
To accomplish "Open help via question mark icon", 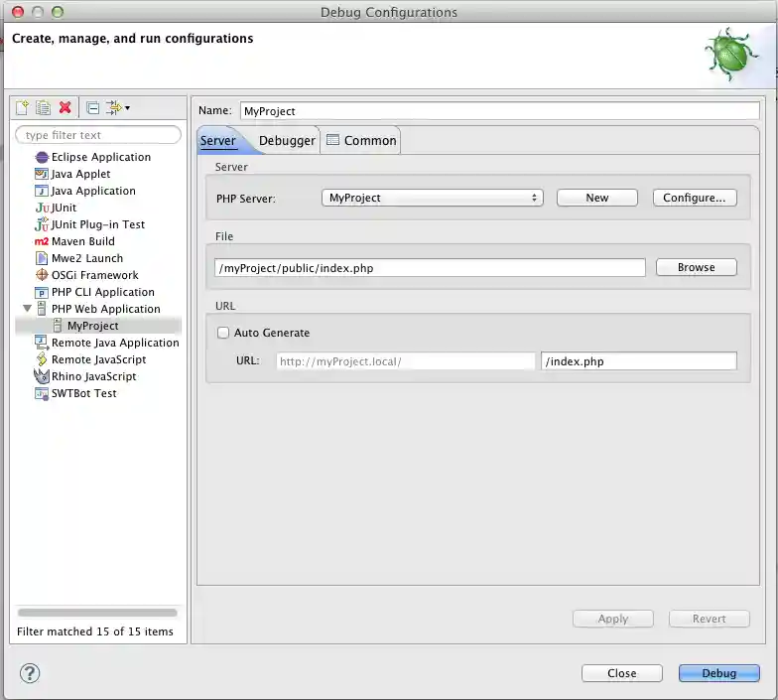I will [30, 673].
